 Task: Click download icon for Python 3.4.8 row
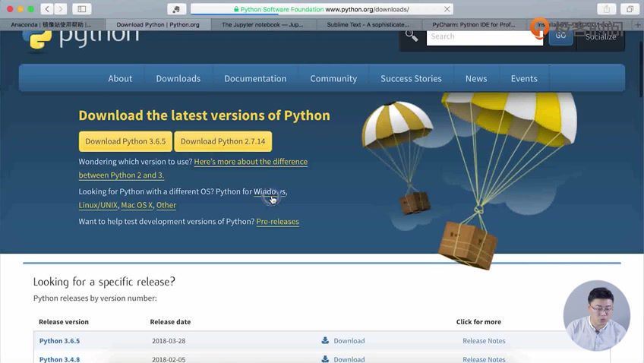point(325,359)
